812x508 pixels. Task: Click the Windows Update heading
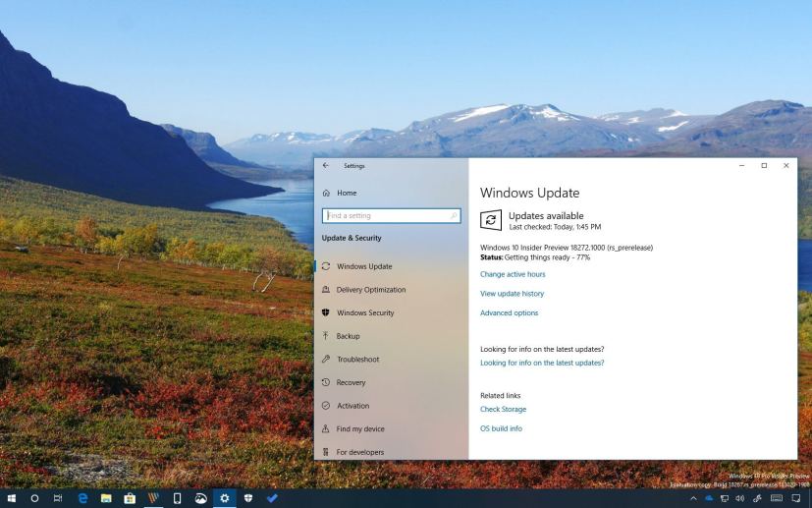pos(530,193)
